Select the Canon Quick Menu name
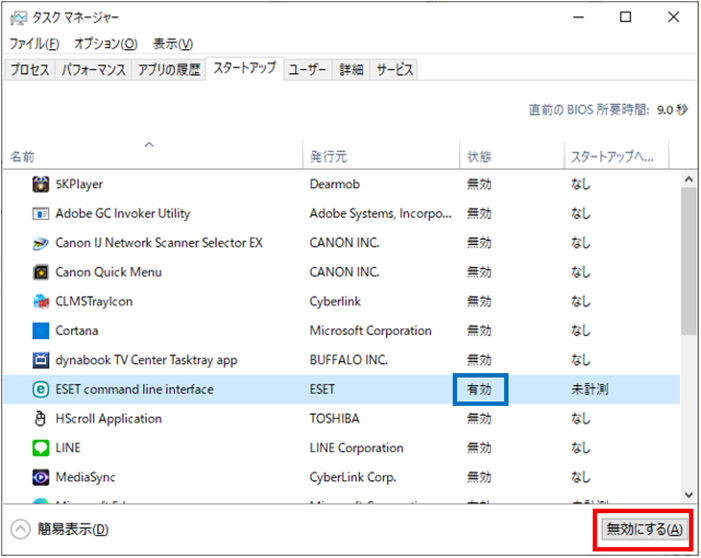Screen dimensions: 701x558 coord(109,272)
